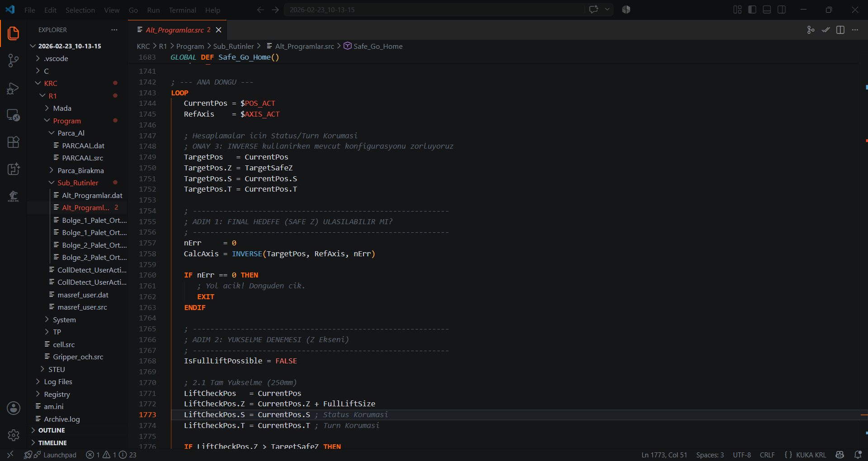Open the notifications bell
This screenshot has height=461, width=868.
(858, 455)
